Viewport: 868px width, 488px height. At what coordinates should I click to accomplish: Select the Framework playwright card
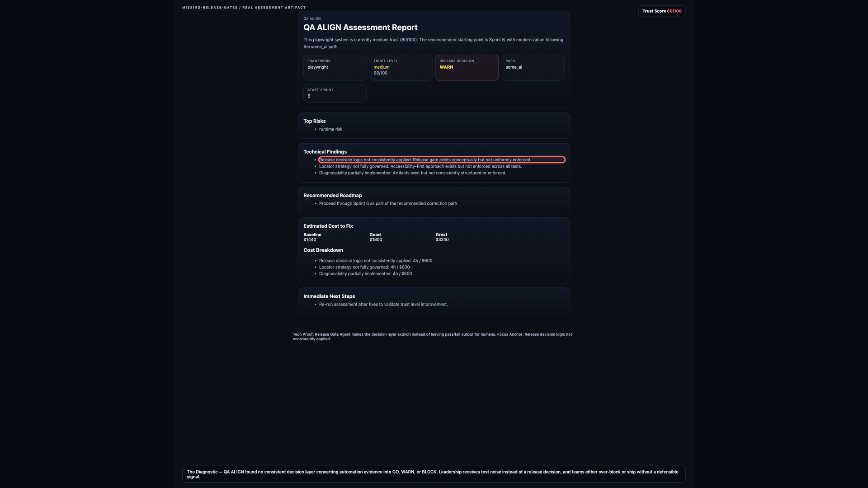(335, 68)
